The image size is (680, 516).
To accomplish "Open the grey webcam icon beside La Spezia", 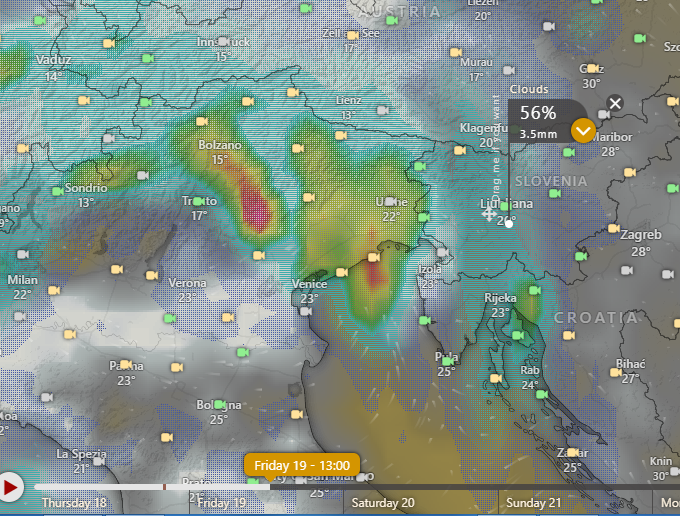I will click(x=99, y=461).
